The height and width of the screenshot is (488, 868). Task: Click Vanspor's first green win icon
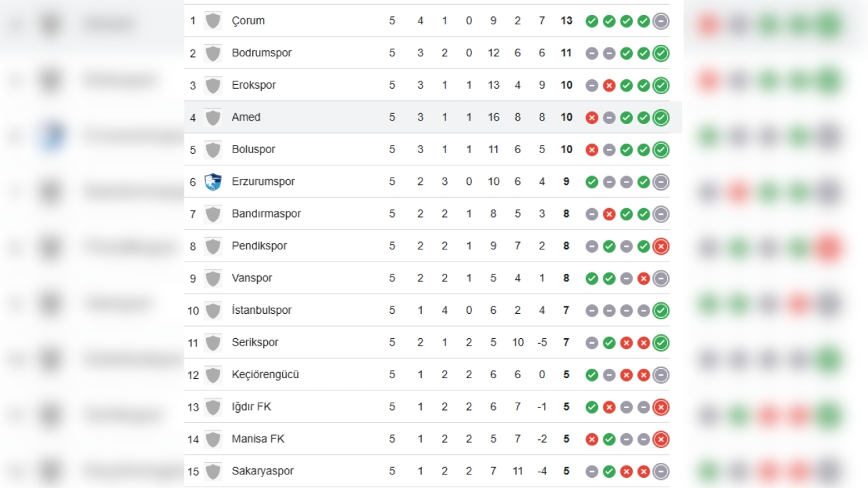(592, 278)
